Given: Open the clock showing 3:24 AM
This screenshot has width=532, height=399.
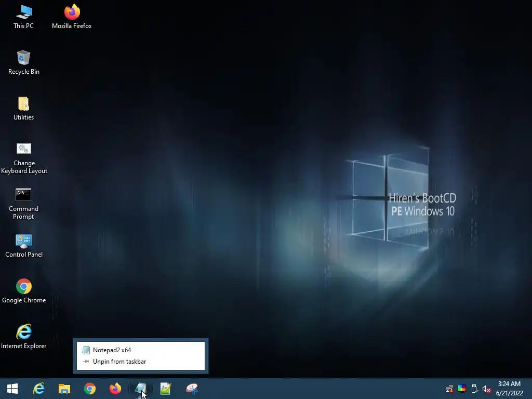Looking at the screenshot, I should 509,389.
